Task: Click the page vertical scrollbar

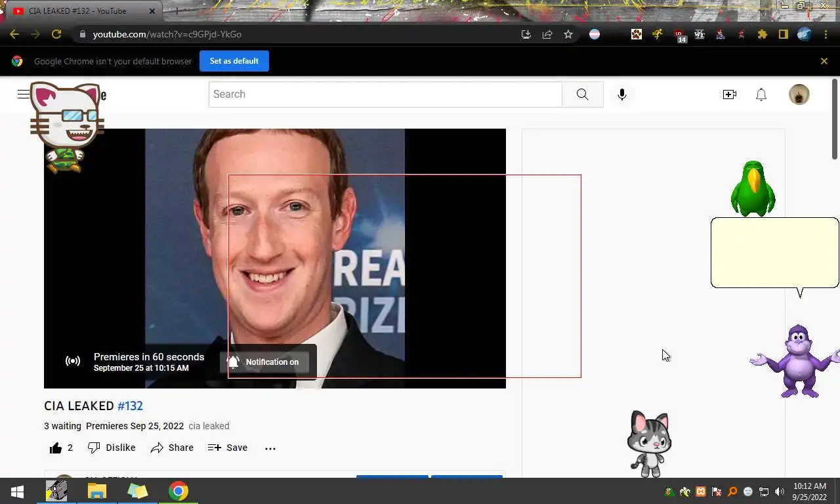Action: tap(835, 119)
